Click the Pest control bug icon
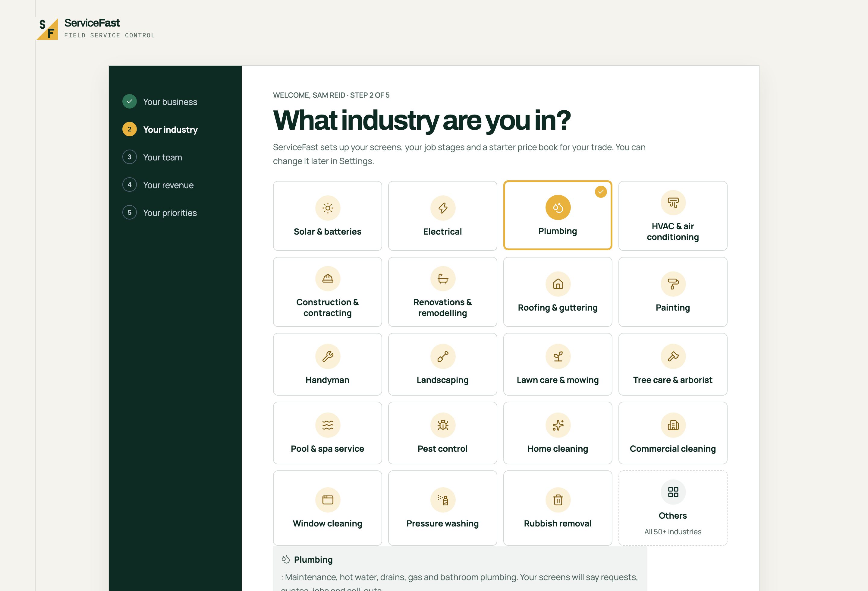This screenshot has height=591, width=868. pyautogui.click(x=443, y=425)
